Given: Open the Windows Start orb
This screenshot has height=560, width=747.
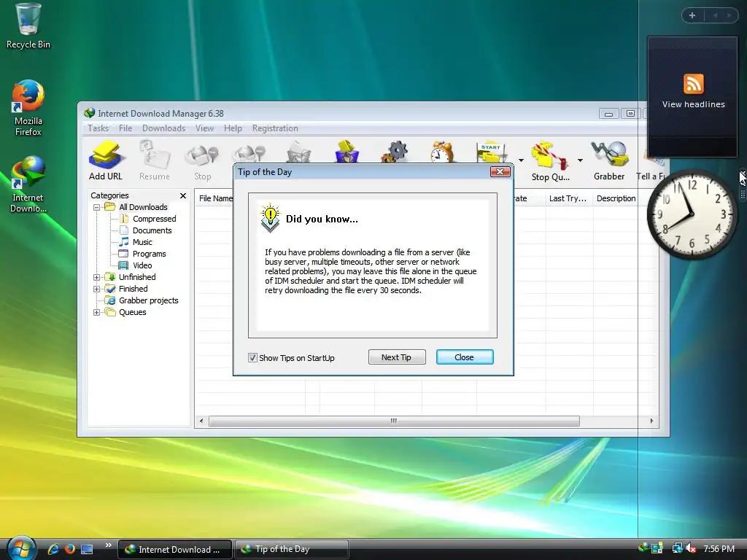Looking at the screenshot, I should point(20,548).
